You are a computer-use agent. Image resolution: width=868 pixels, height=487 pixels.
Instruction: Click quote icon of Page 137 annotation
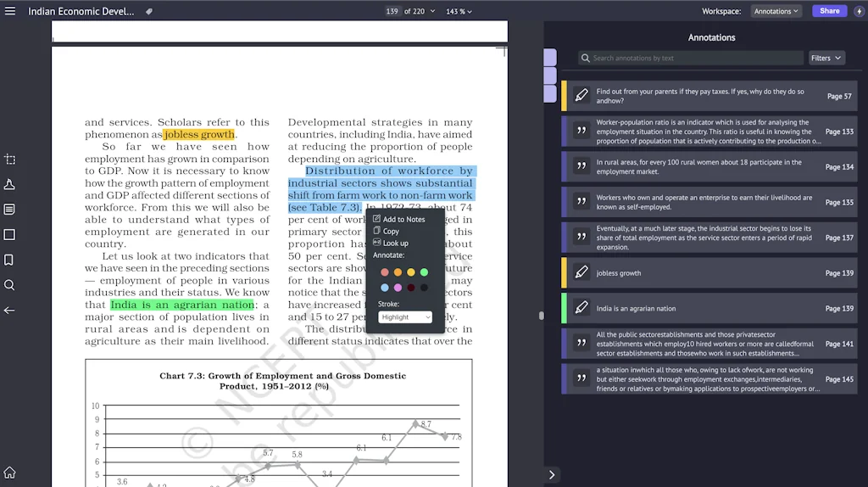coord(581,237)
